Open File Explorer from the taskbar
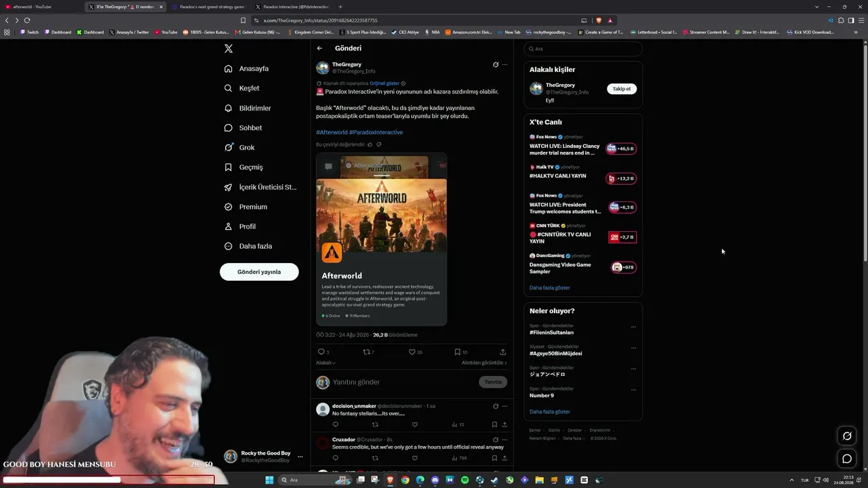 coord(540,480)
